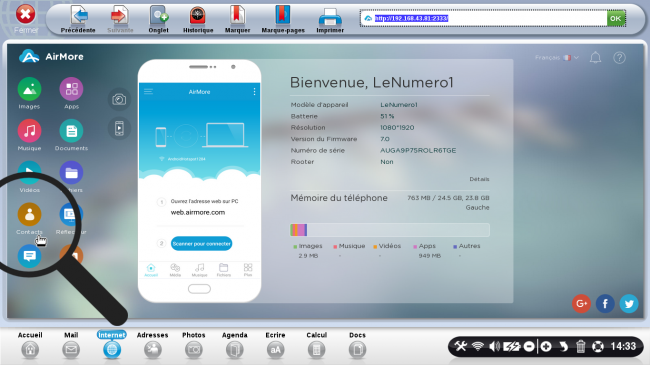Click the phone preview home button

[x=199, y=289]
